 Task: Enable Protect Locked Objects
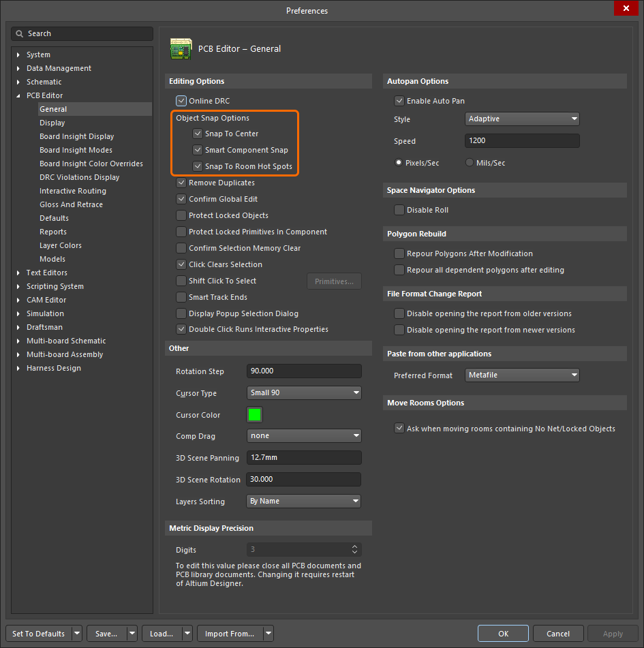[181, 215]
